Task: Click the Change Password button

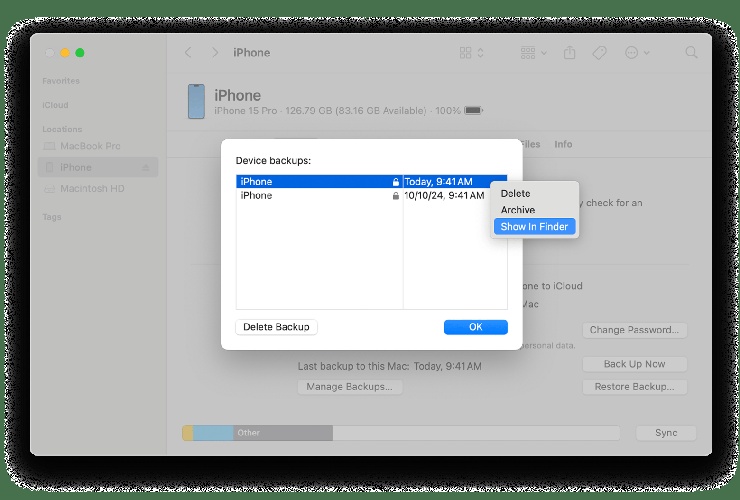Action: [x=634, y=330]
